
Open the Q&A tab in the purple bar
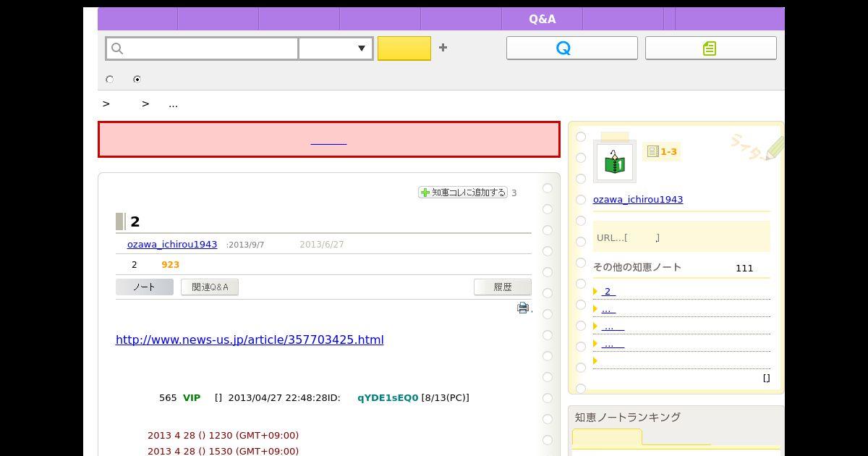[x=542, y=19]
